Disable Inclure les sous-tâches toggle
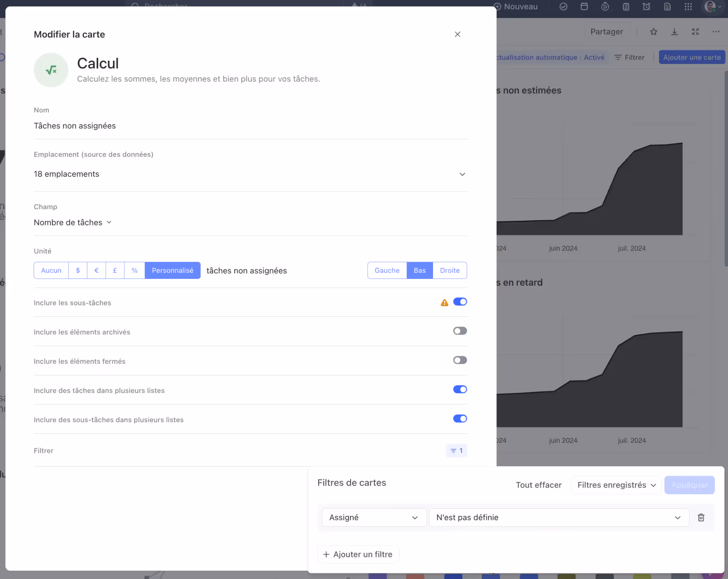Viewport: 728px width, 579px height. [x=460, y=302]
